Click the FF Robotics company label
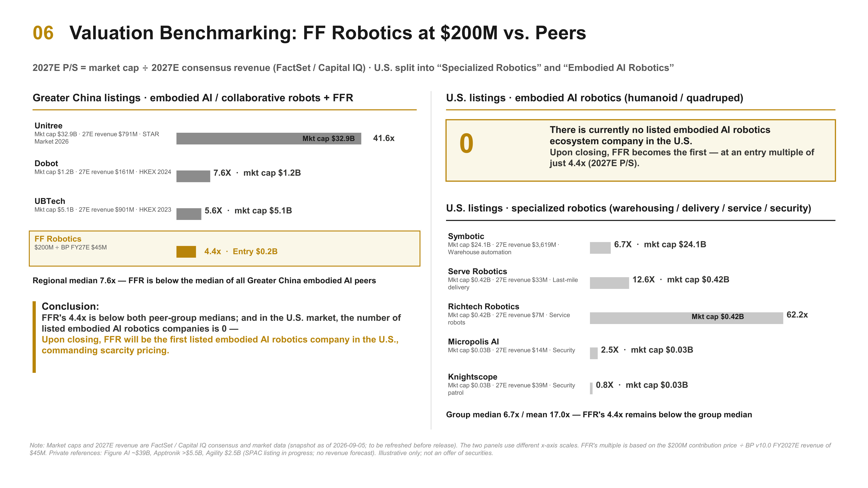 click(x=58, y=239)
